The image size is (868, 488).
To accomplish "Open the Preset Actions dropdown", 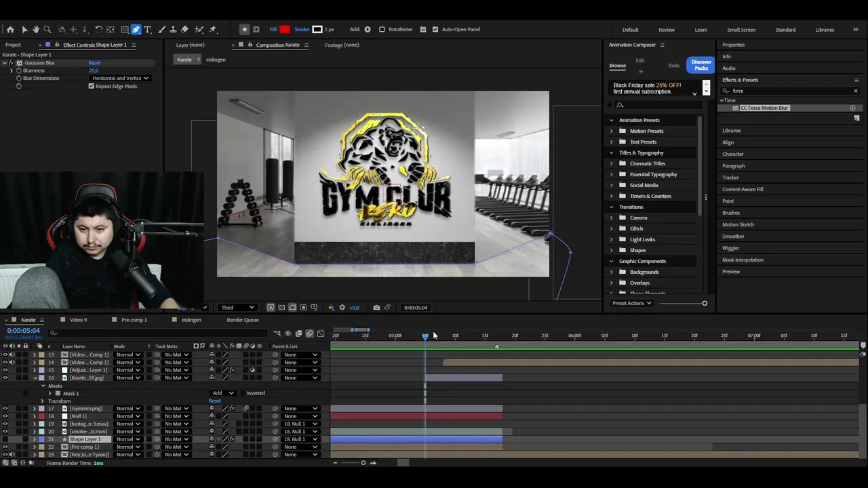I will pyautogui.click(x=632, y=303).
